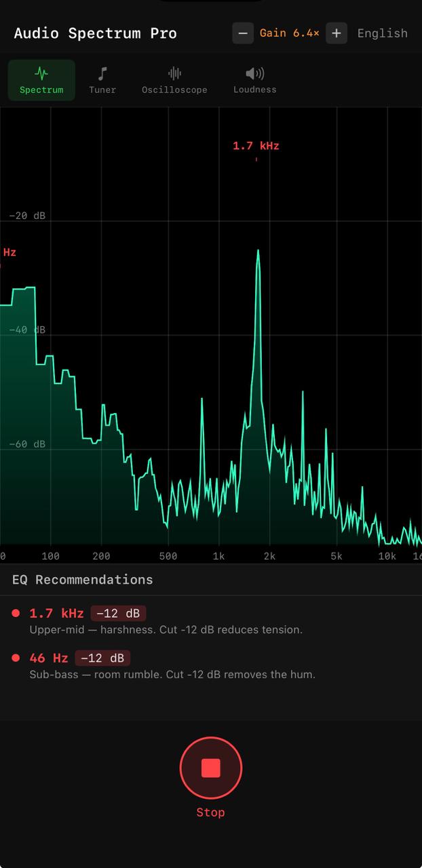
Task: Click the 200 frequency axis label
Action: coord(101,556)
